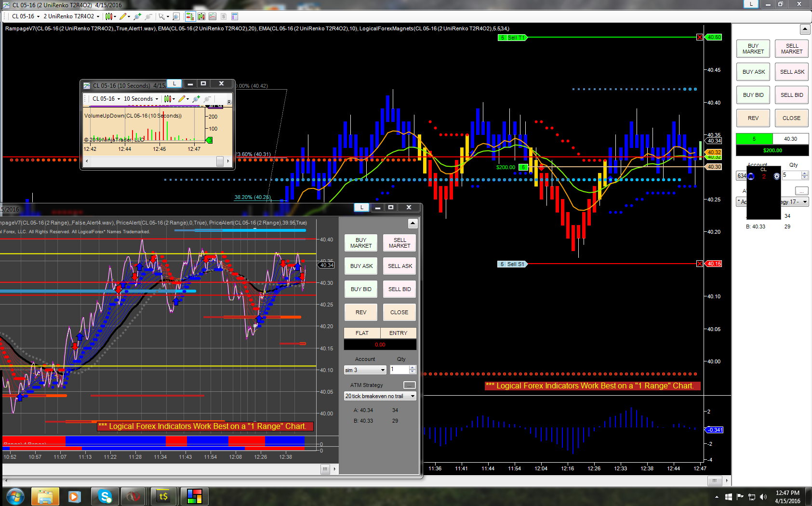Click the FLAT button in Range chart panel
The height and width of the screenshot is (506, 812).
click(x=362, y=333)
